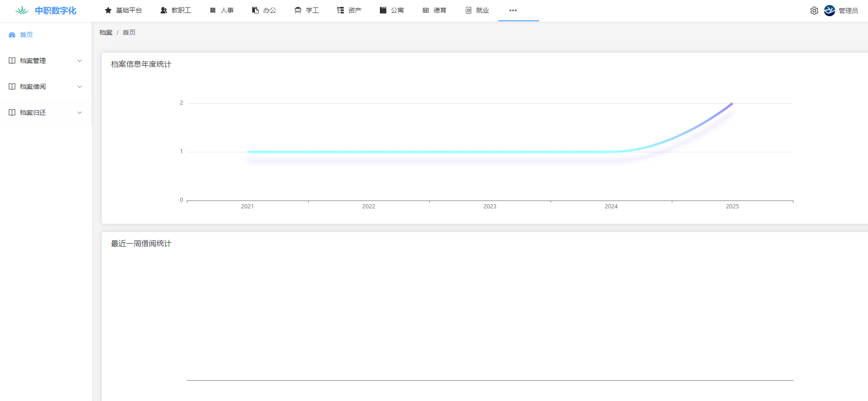
Task: Click the 2025 data point on chart
Action: tap(732, 103)
